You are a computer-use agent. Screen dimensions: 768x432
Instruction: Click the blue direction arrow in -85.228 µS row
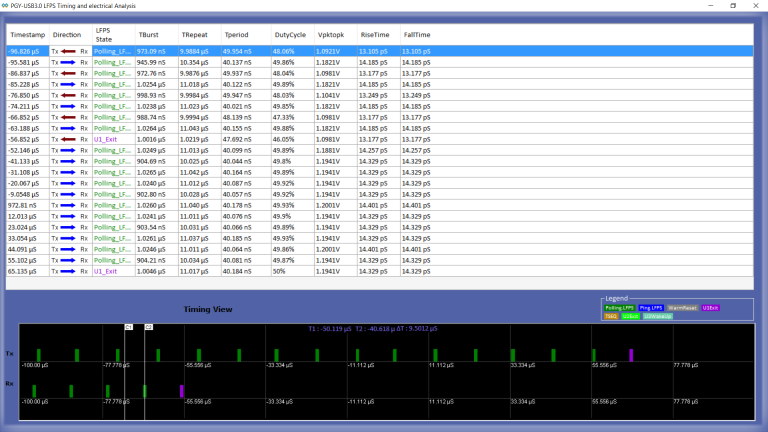coord(68,84)
